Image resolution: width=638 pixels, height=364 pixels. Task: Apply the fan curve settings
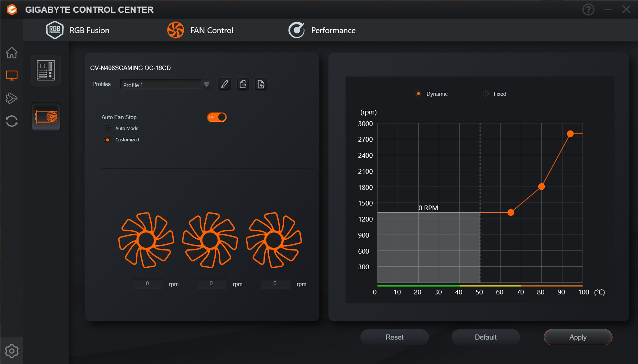point(578,337)
